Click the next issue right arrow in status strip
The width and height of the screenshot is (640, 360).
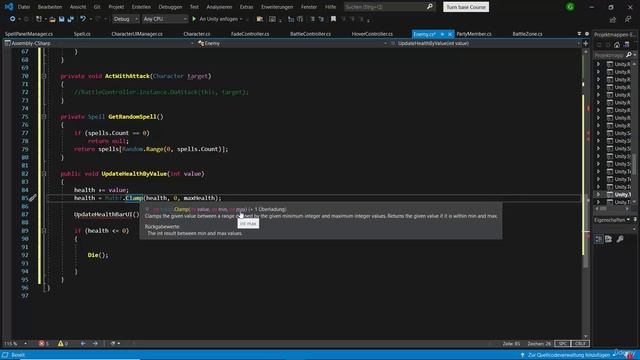pyautogui.click(x=95, y=344)
